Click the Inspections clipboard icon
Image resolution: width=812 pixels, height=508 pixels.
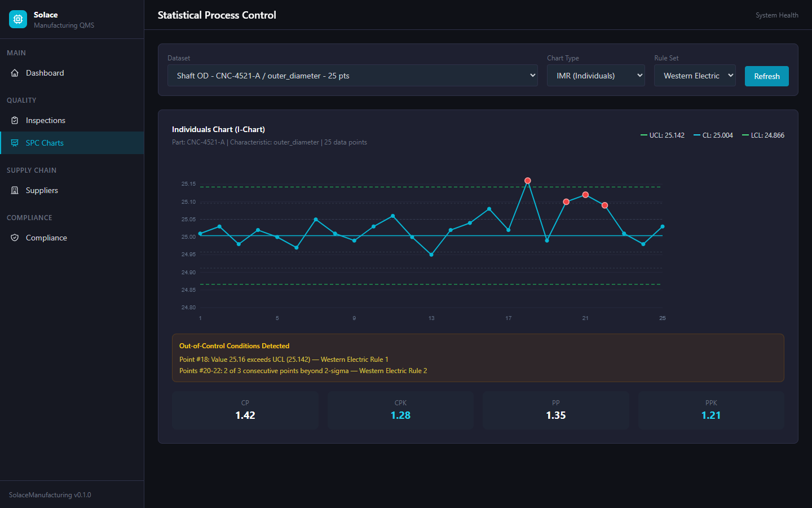15,120
